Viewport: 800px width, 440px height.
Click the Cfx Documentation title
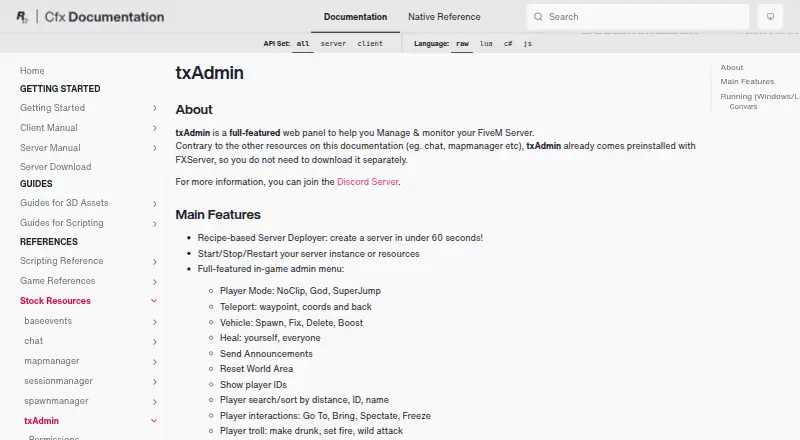click(104, 17)
